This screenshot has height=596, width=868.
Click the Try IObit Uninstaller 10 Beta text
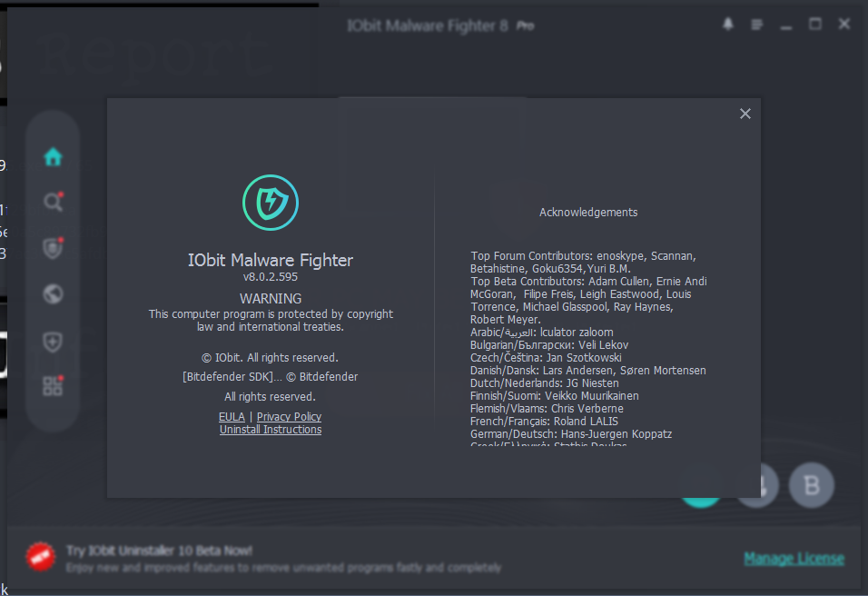(x=160, y=551)
